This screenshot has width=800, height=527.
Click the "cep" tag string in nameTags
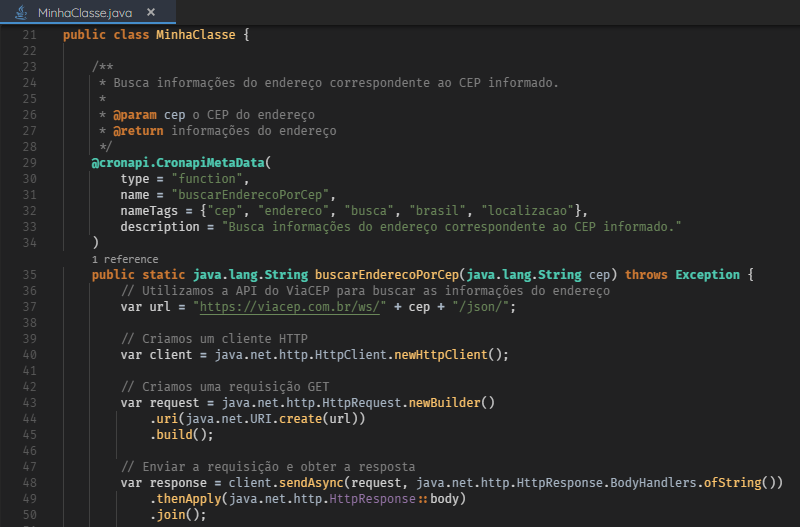pyautogui.click(x=225, y=211)
